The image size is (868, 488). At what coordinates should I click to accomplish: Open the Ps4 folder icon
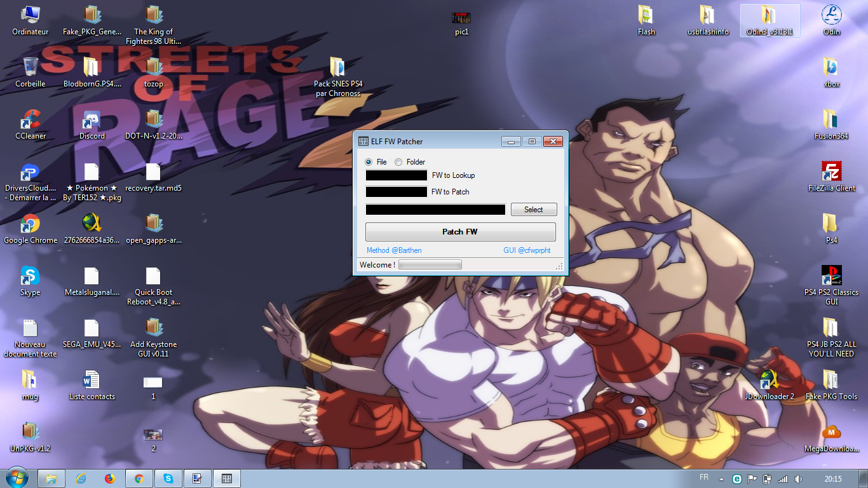pos(831,228)
